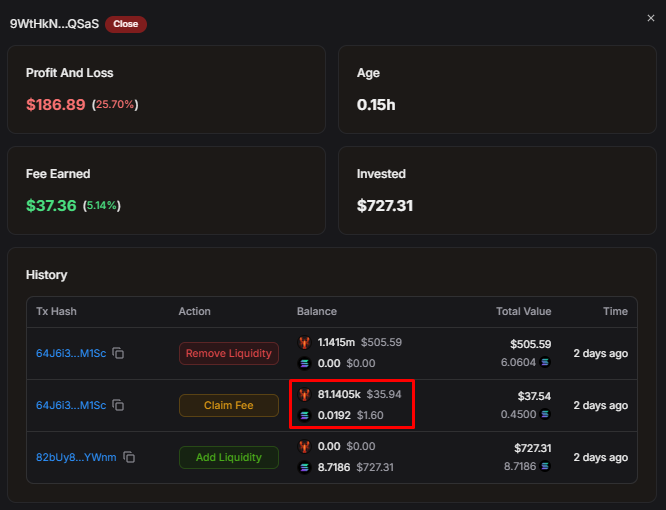Click Solana icon next to 0.4500 total
666x510 pixels.
coord(545,414)
